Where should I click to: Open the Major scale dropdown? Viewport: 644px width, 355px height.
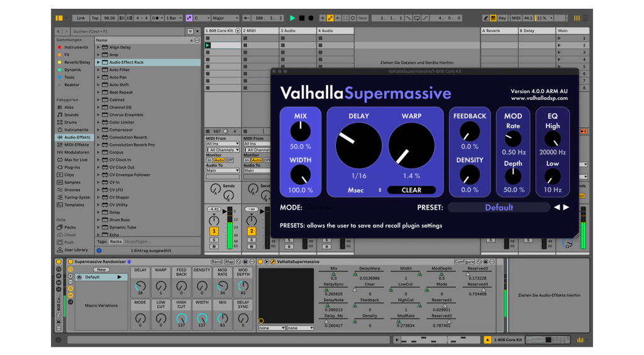(225, 18)
